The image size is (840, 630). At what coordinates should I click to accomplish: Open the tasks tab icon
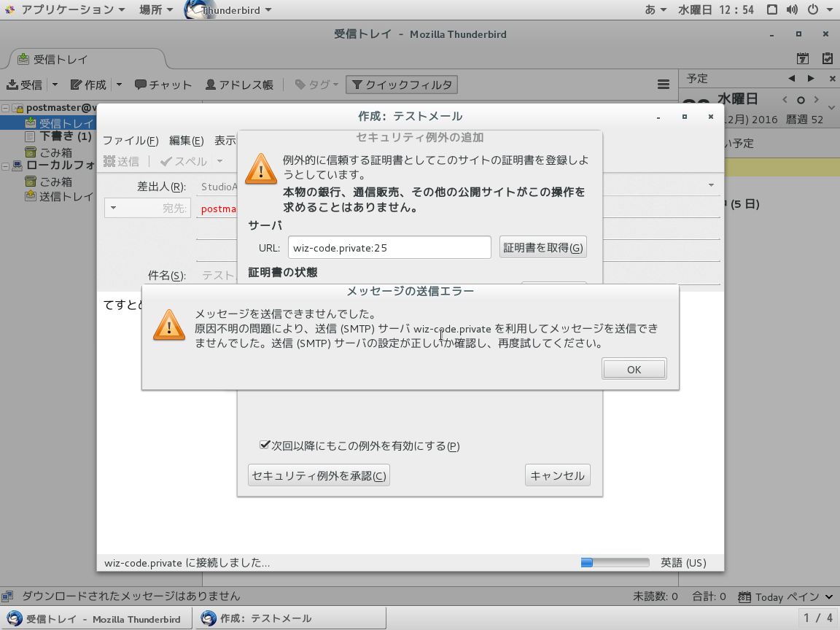[827, 58]
